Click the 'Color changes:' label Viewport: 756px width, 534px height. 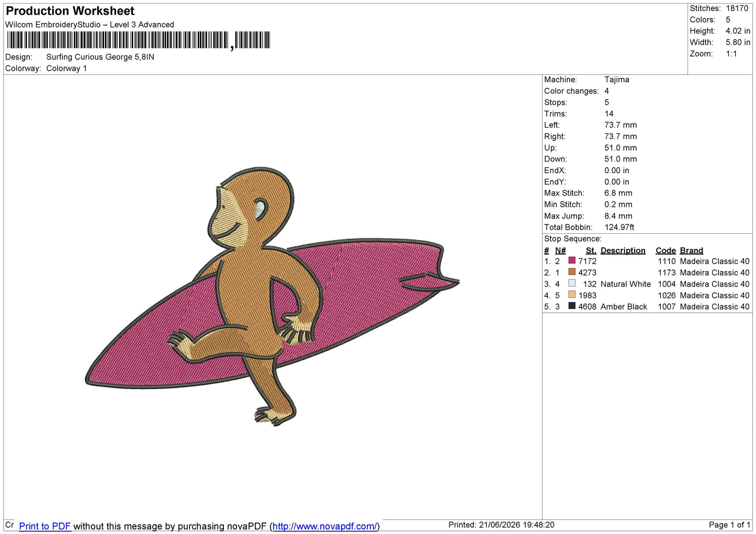pyautogui.click(x=571, y=91)
